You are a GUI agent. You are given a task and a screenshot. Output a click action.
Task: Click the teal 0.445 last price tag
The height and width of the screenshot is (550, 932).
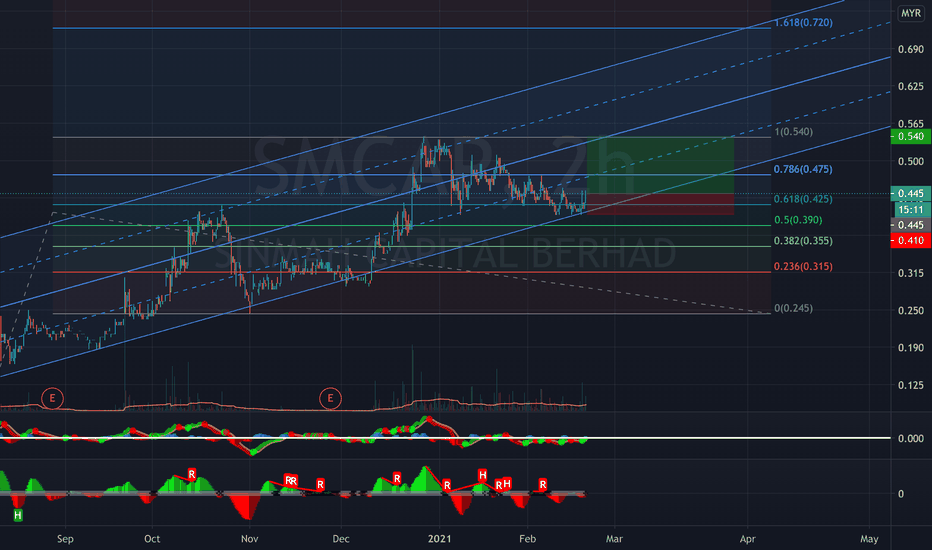pos(911,193)
